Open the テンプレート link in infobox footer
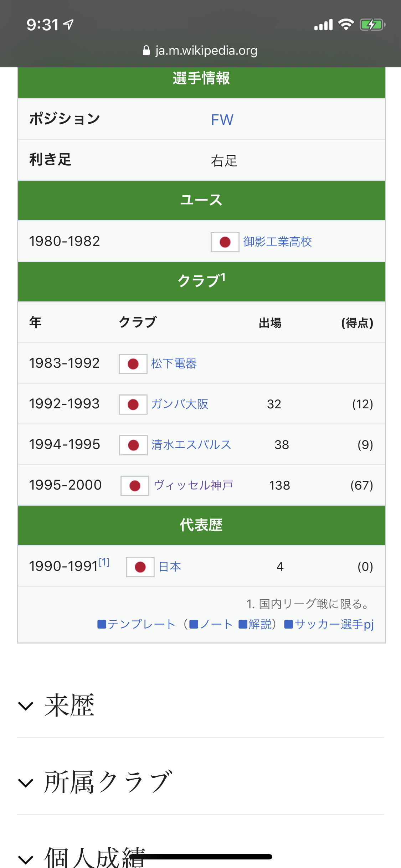The image size is (401, 868). pos(141,624)
